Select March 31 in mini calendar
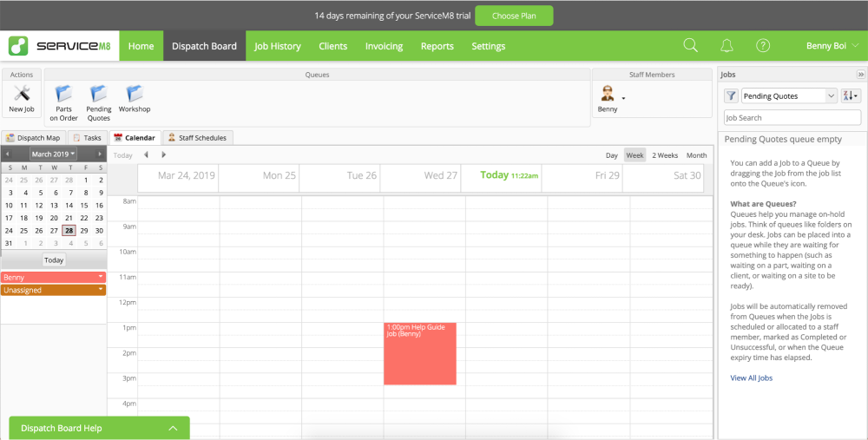This screenshot has height=440, width=868. 9,244
